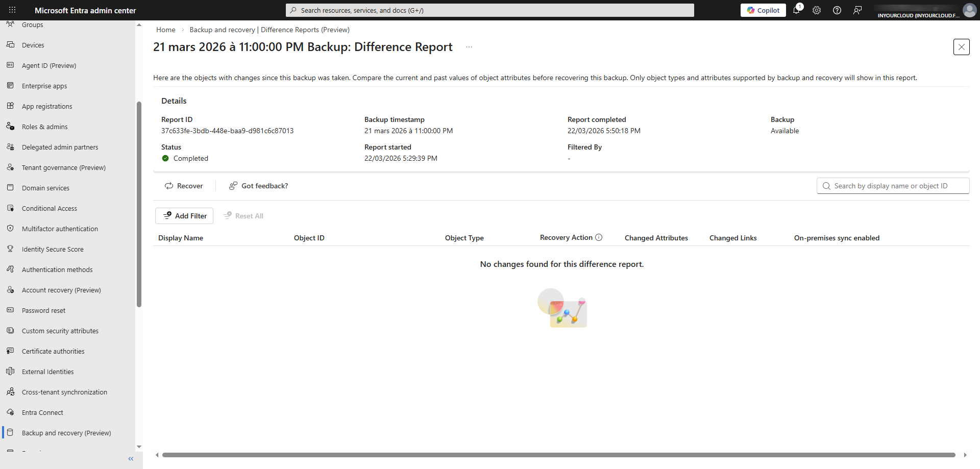Click the user account avatar

coord(969,10)
